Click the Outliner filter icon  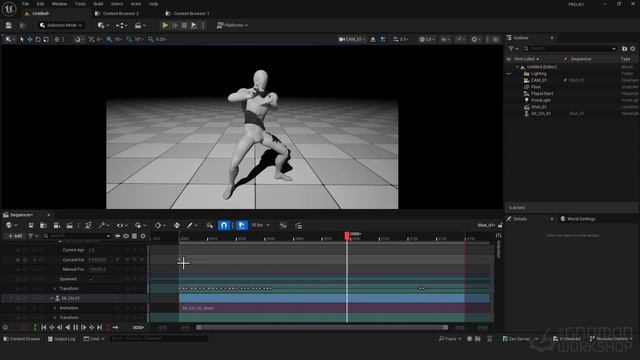tap(512, 49)
